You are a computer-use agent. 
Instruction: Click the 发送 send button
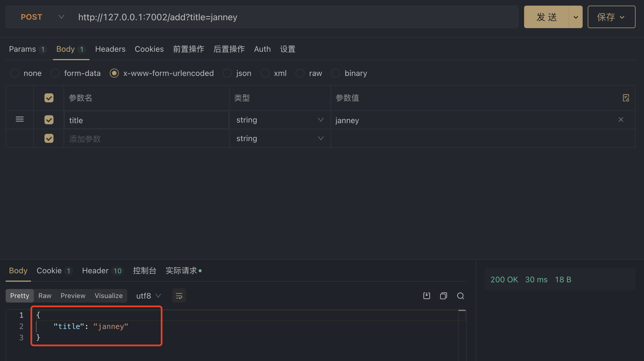pos(546,17)
